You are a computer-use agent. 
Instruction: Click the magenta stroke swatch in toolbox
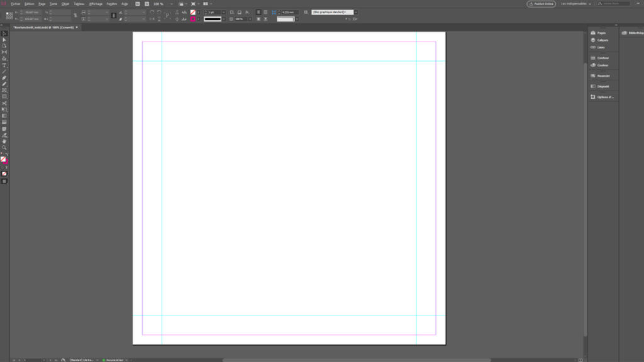click(x=6, y=162)
